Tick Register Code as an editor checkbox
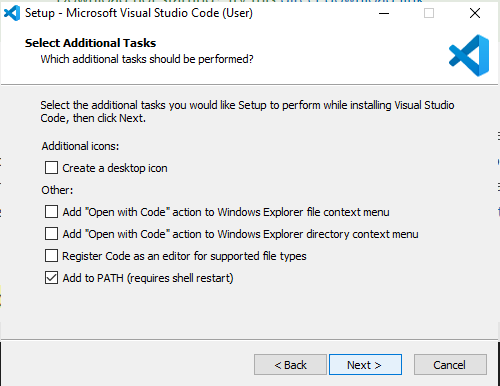This screenshot has height=386, width=500. [51, 256]
